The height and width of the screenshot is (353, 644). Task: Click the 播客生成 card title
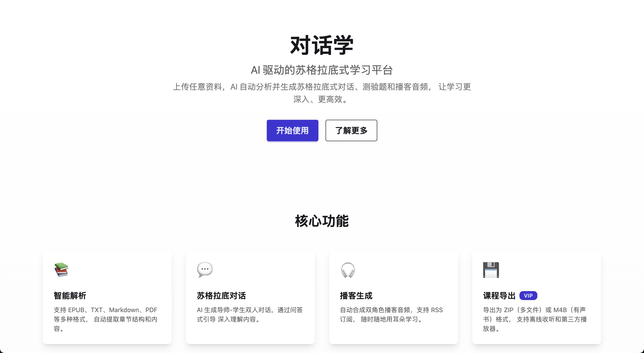[x=356, y=296]
